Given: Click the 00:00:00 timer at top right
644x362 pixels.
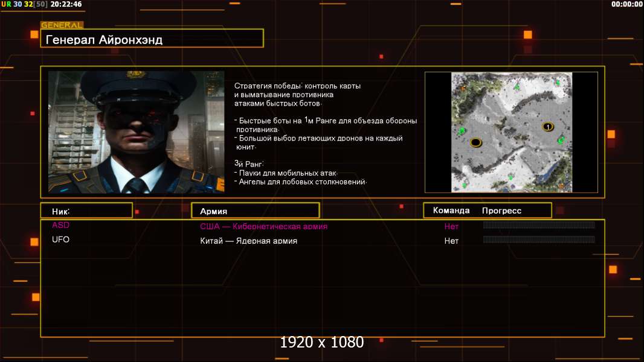Looking at the screenshot, I should coord(626,4).
